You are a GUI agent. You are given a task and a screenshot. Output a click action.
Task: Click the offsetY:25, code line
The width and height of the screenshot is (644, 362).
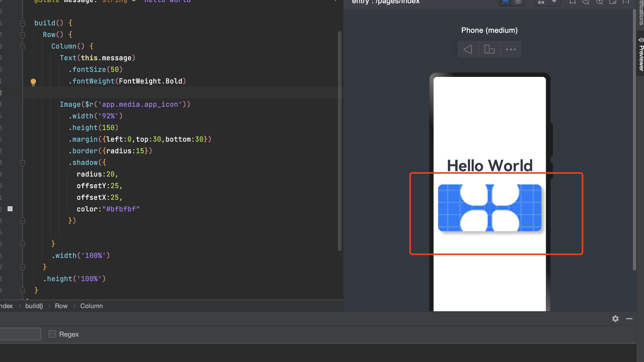pyautogui.click(x=100, y=186)
